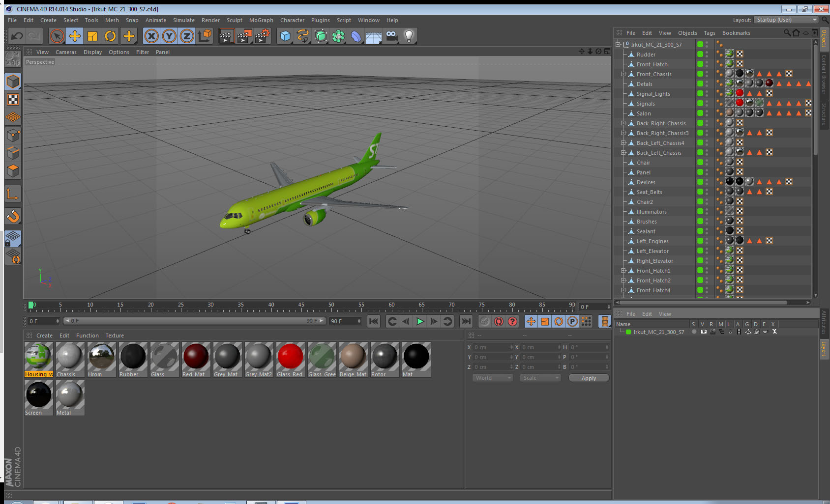Open material manager Texture menu
The width and height of the screenshot is (830, 504).
114,336
